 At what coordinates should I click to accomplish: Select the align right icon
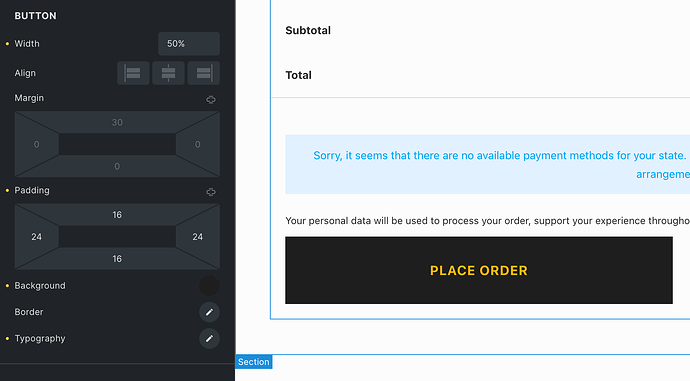coord(203,73)
